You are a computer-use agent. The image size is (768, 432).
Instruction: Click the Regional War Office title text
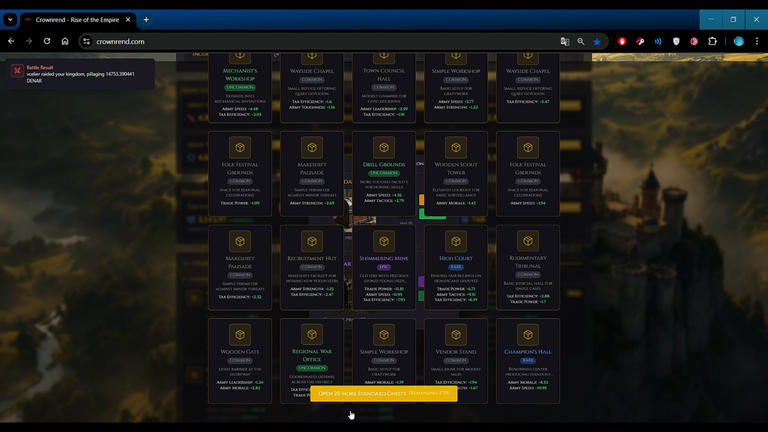(x=312, y=356)
